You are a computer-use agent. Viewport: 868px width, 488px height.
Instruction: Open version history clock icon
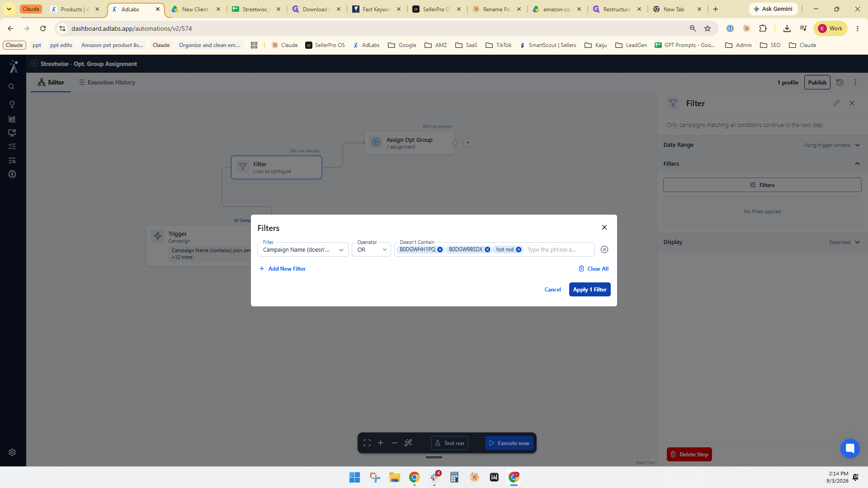[x=840, y=82]
